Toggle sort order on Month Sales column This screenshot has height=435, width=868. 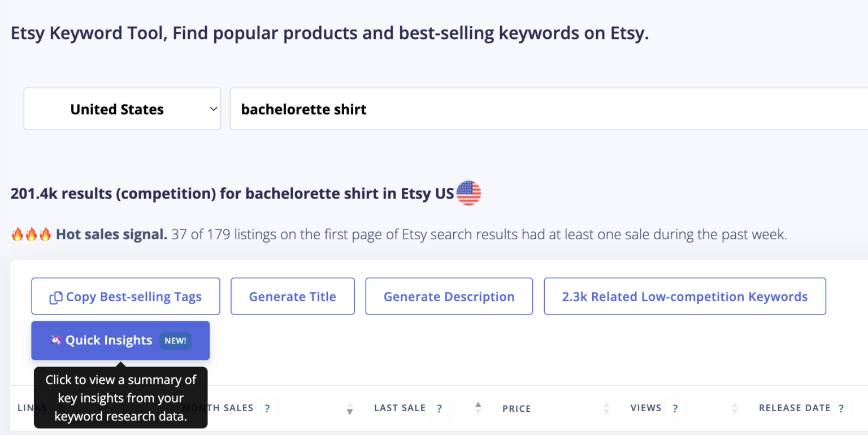click(350, 408)
